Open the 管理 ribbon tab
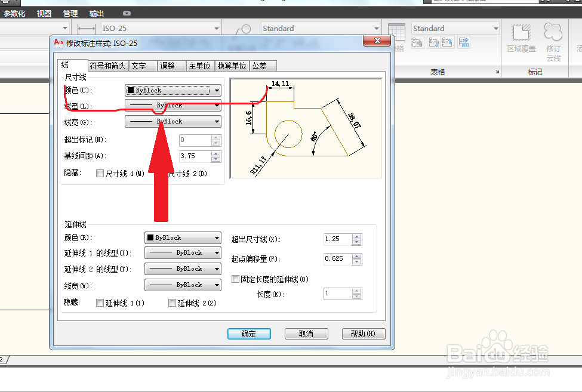 pos(70,14)
